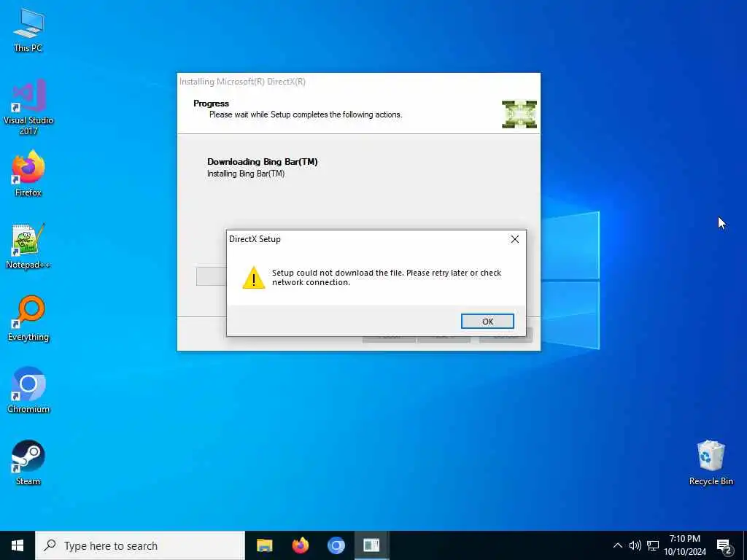747x560 pixels.
Task: Show hidden system tray icons
Action: 617,545
